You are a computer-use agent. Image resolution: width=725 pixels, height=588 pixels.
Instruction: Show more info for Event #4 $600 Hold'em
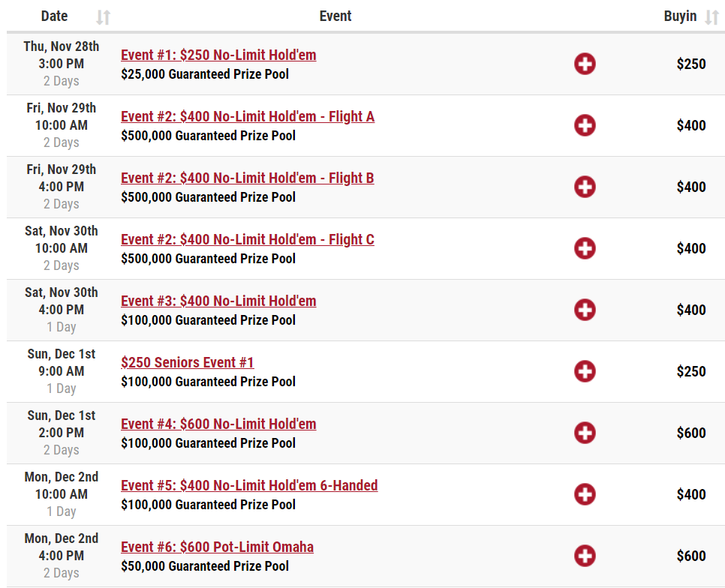point(585,433)
